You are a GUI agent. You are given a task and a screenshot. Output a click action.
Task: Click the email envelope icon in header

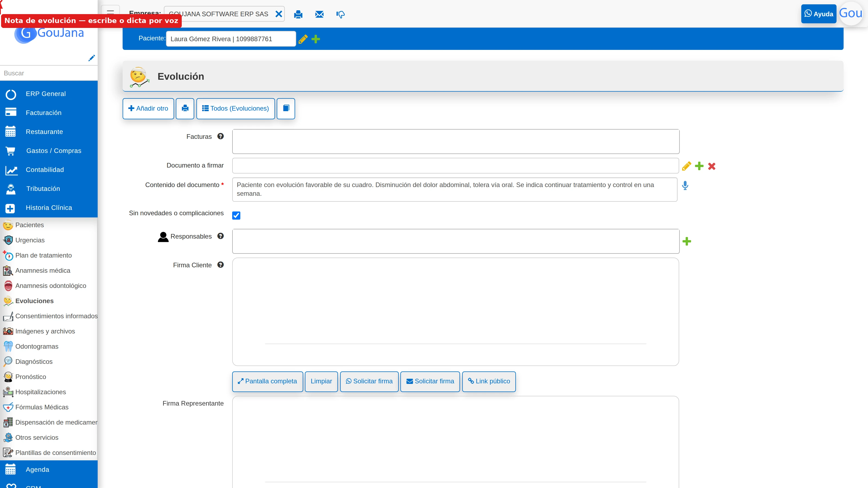320,14
